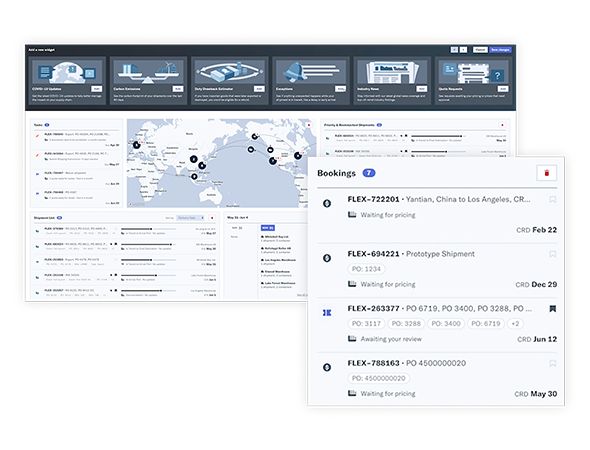The image size is (590, 450).
Task: Open booking FLEX-694221 Prototype Shipment
Action: point(411,254)
